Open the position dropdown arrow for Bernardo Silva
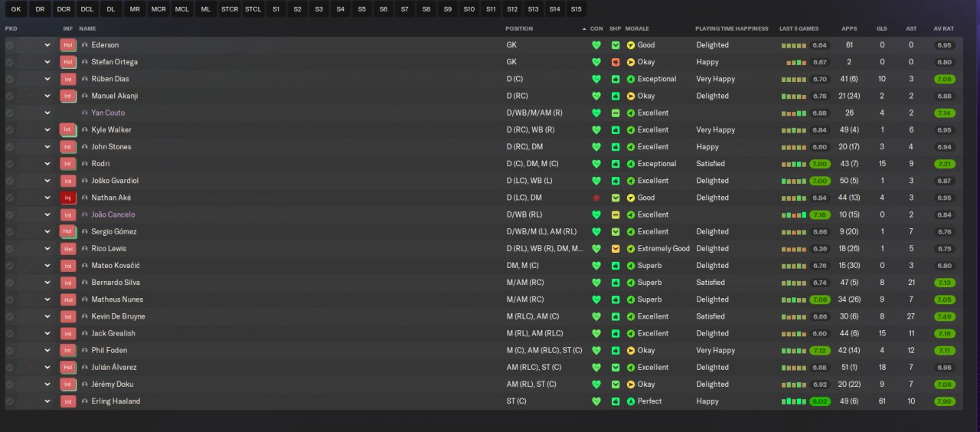This screenshot has width=980, height=432. click(x=47, y=283)
